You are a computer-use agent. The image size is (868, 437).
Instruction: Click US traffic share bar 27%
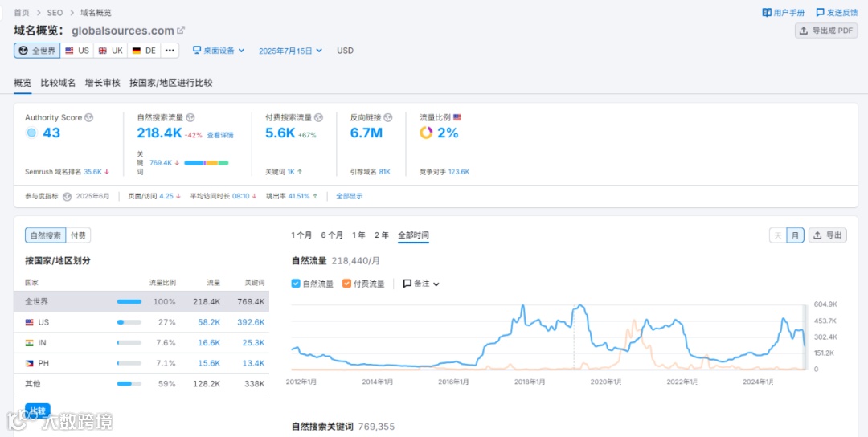(x=129, y=322)
